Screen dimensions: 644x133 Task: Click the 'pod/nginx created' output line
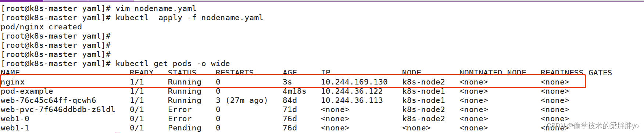pyautogui.click(x=41, y=27)
